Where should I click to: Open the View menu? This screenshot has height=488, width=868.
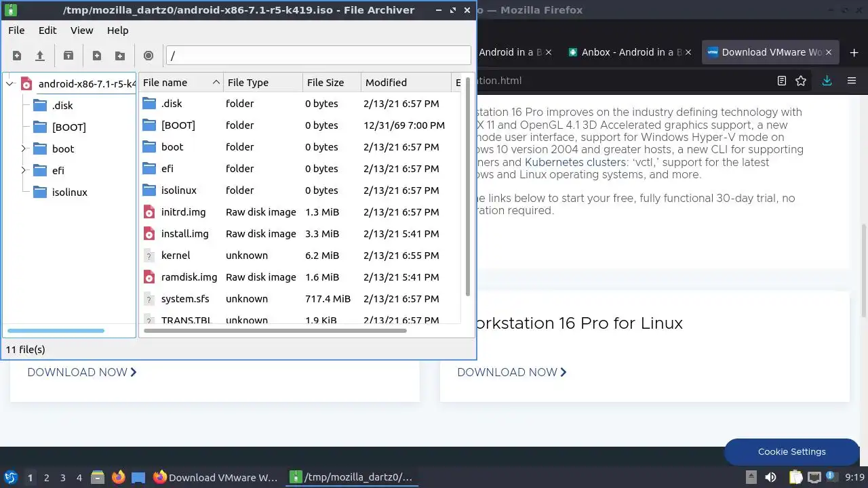coord(82,30)
